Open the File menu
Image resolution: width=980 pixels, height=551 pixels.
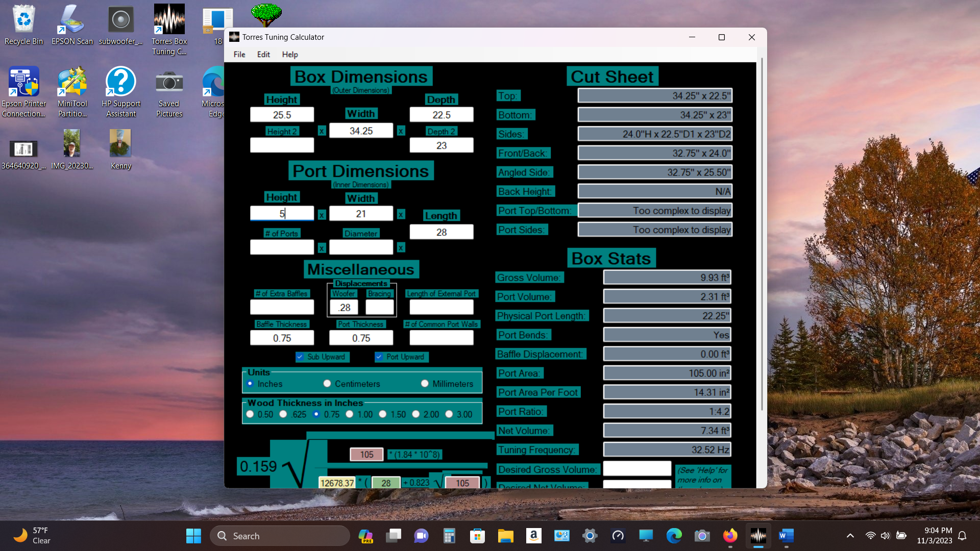pyautogui.click(x=239, y=55)
